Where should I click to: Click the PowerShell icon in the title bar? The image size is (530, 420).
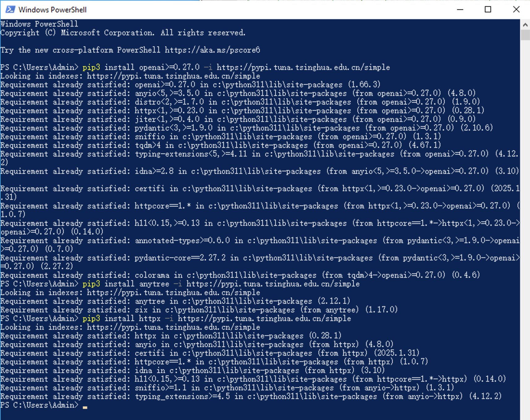point(10,10)
